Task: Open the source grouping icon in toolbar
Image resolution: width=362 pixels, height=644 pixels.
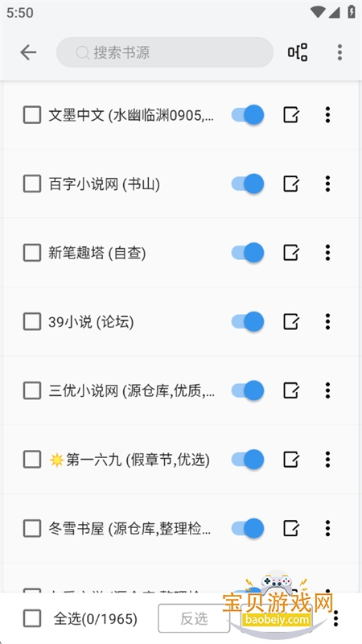Action: click(298, 52)
